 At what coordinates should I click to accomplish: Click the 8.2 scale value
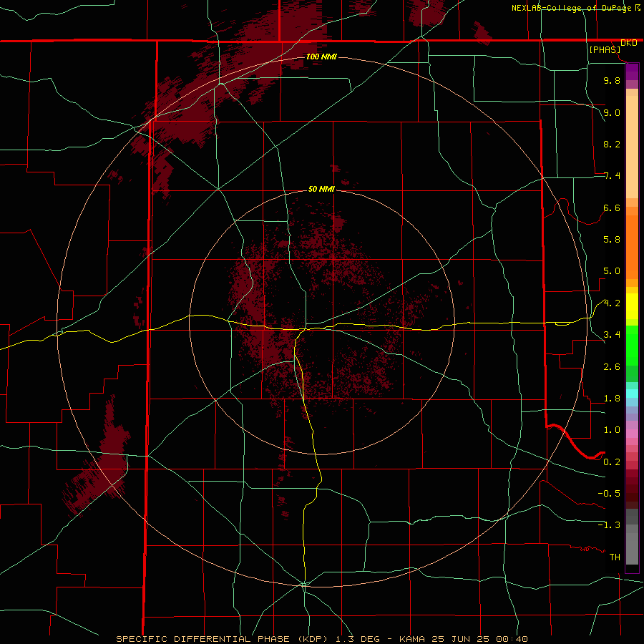click(x=612, y=144)
